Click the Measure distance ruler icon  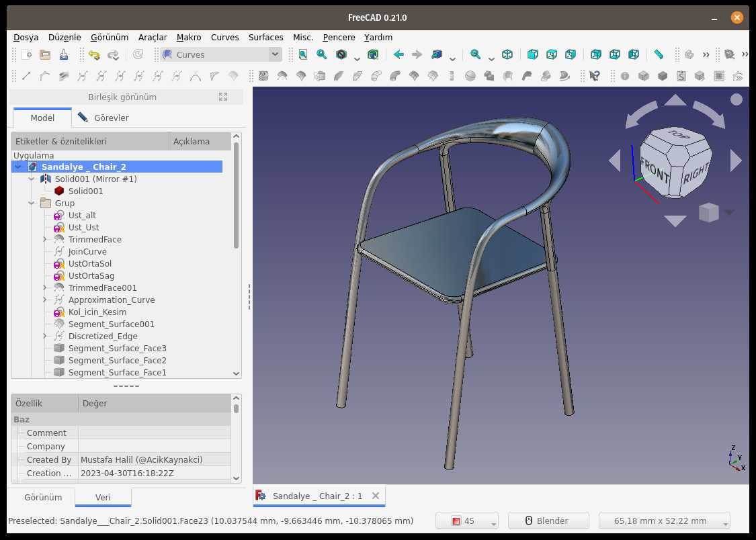click(x=659, y=54)
